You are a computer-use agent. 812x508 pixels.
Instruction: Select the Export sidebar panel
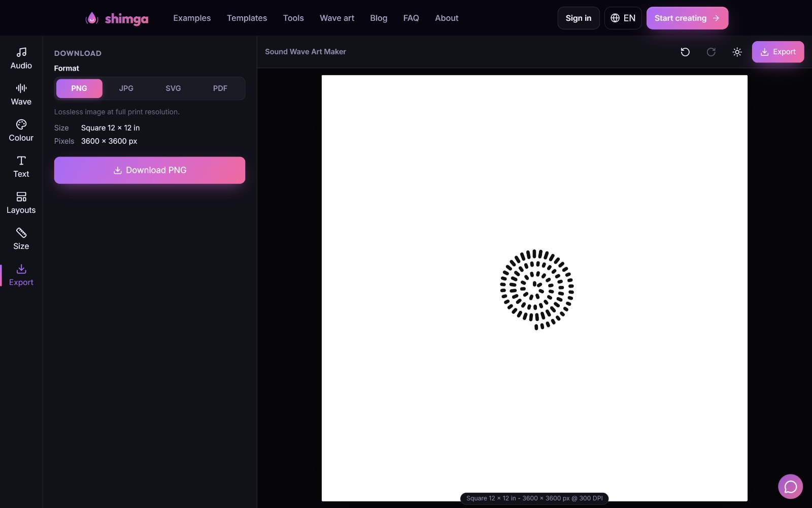pos(21,275)
